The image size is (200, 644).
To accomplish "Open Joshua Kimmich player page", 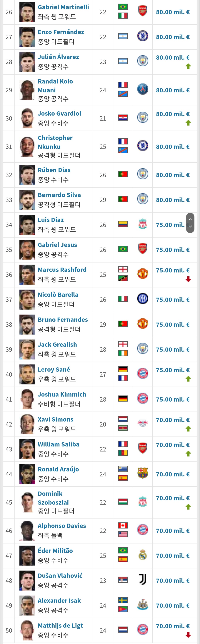I will (x=62, y=394).
